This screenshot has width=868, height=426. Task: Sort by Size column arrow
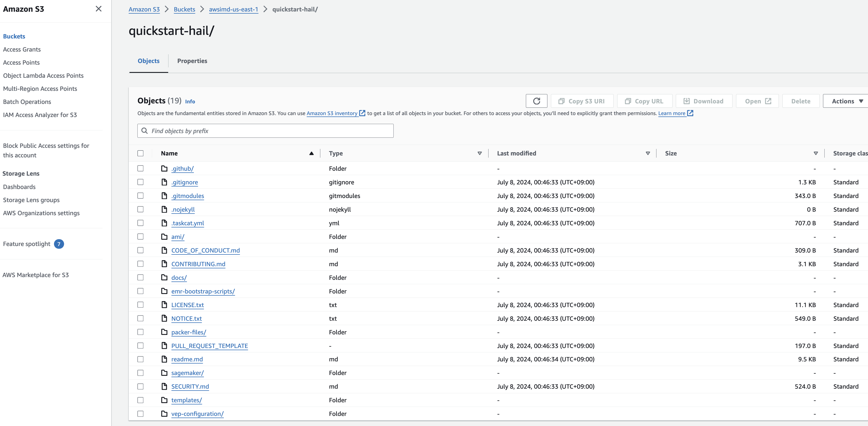[816, 153]
